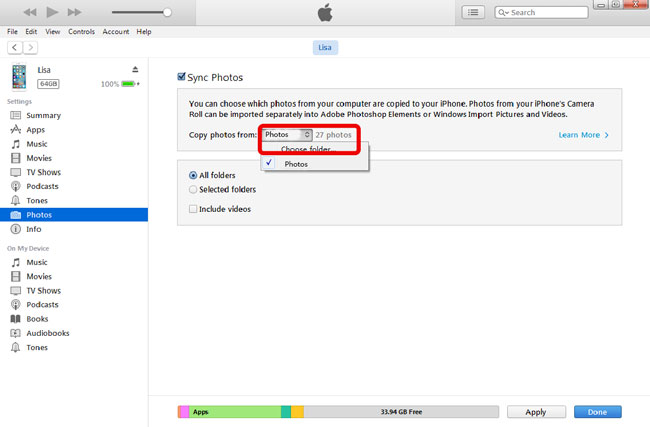Click the play button
Image resolution: width=650 pixels, height=427 pixels.
pyautogui.click(x=52, y=12)
